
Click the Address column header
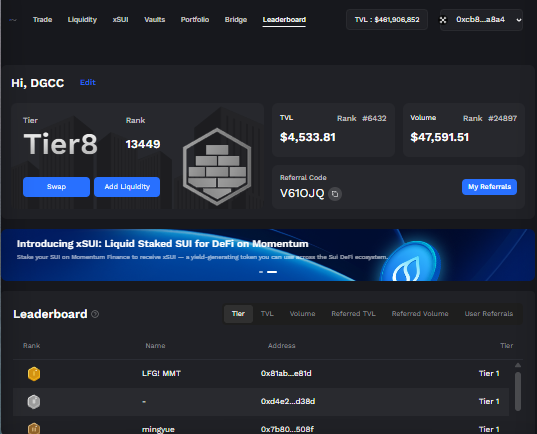pos(282,346)
